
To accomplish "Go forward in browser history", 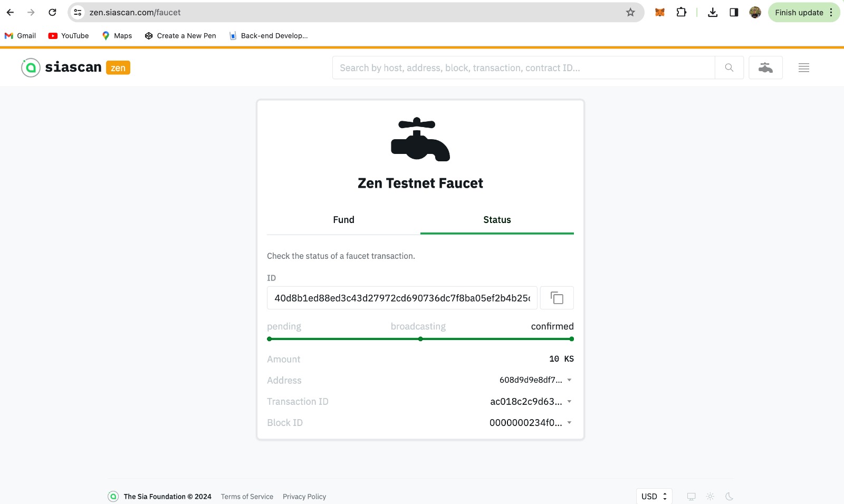I will pos(31,12).
